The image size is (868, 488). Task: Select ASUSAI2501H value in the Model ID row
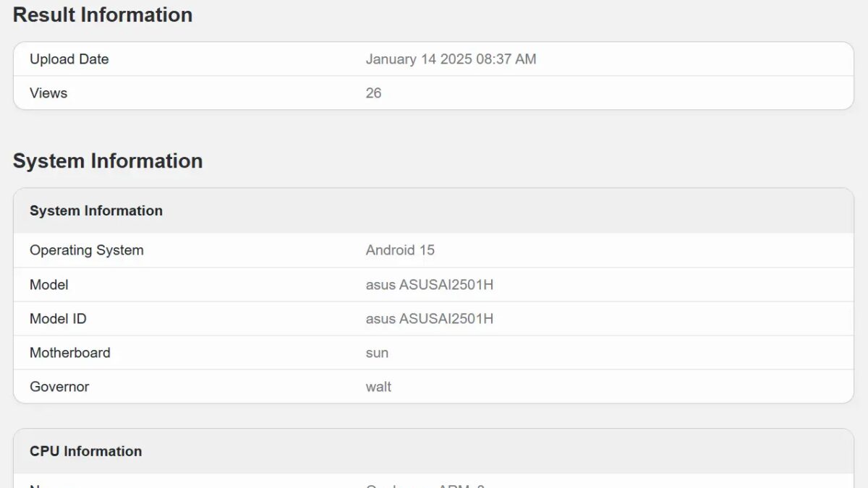430,319
